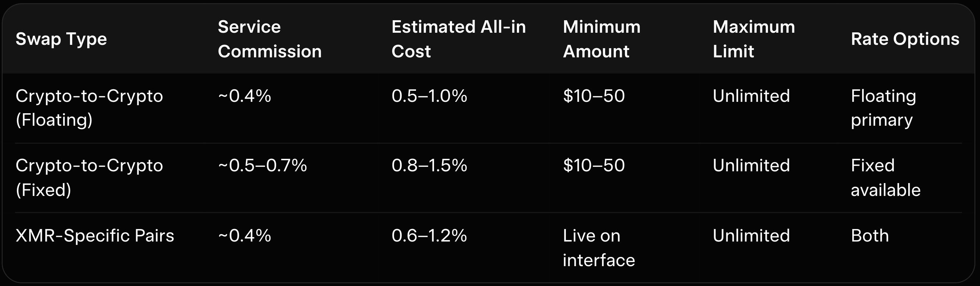Click Unlimited in the XMR-Specific Pairs row
The image size is (980, 286).
751,236
